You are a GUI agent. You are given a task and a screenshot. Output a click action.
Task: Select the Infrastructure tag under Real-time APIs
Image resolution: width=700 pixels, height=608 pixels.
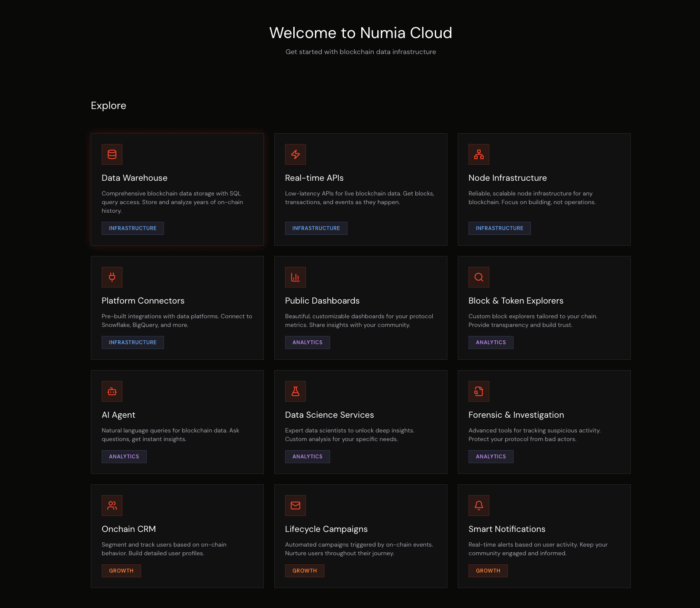316,228
